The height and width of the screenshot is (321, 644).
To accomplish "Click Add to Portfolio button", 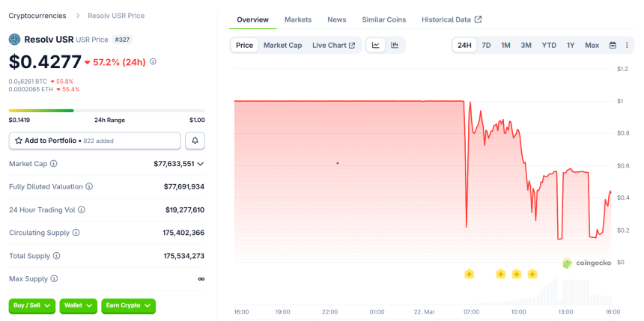I will (95, 141).
